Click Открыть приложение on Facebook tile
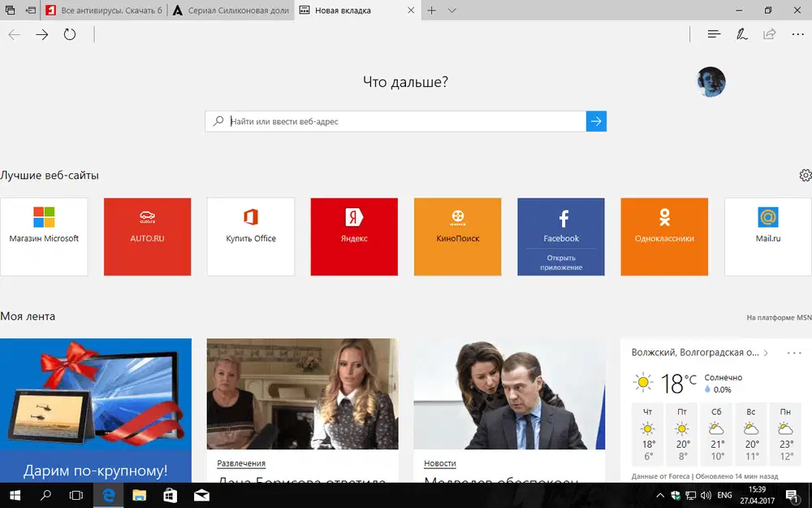The image size is (812, 508). pos(560,261)
